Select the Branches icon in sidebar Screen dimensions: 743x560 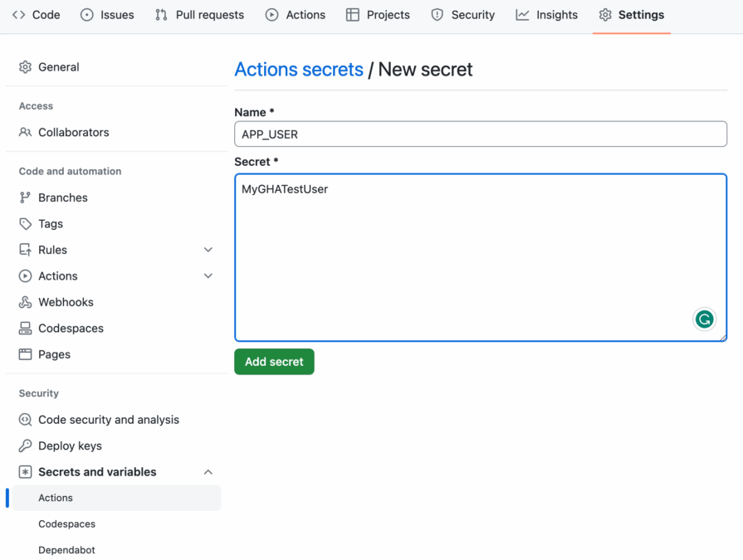pos(25,197)
